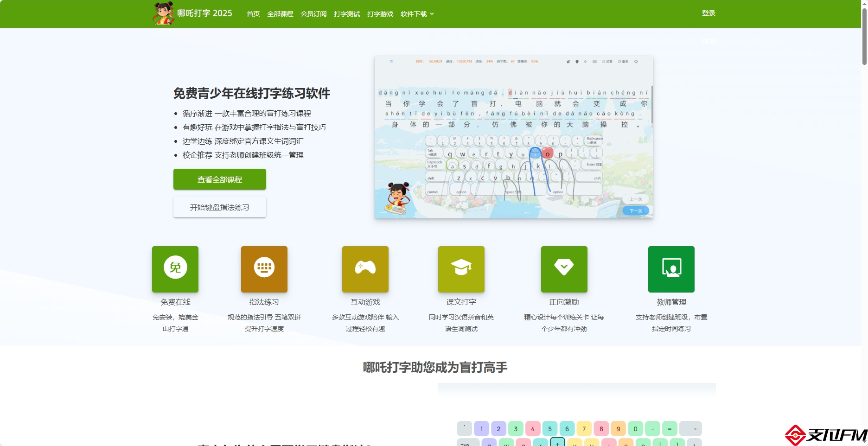Click the 正向激励 feature label
The width and height of the screenshot is (868, 446).
point(564,302)
